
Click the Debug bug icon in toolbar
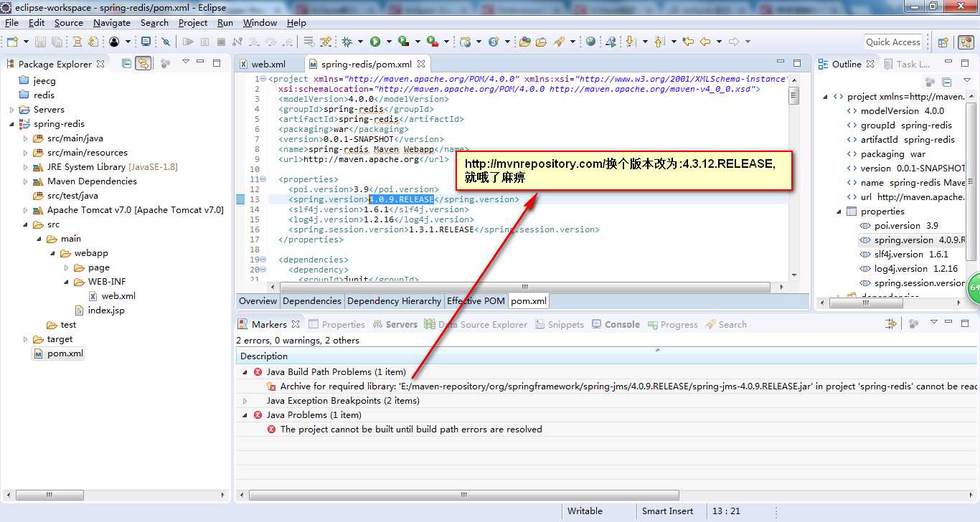click(347, 42)
